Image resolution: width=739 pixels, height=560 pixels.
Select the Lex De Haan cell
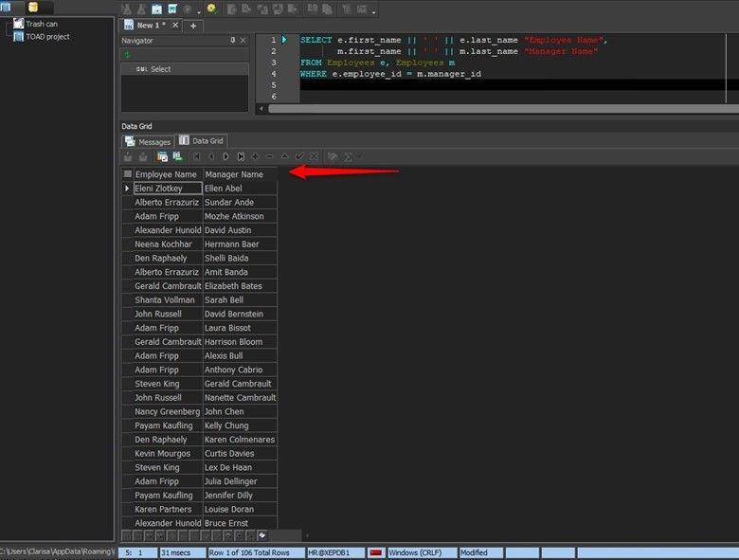[240, 467]
